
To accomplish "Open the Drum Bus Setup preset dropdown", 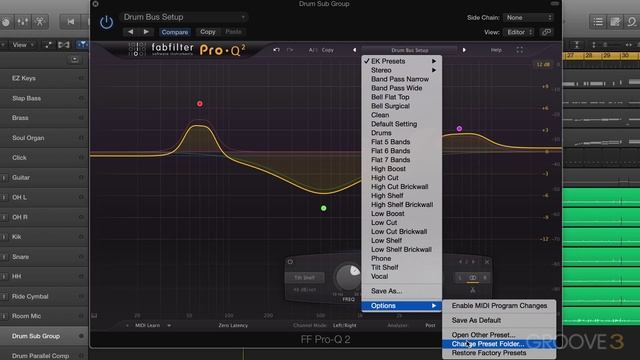I will [x=184, y=17].
